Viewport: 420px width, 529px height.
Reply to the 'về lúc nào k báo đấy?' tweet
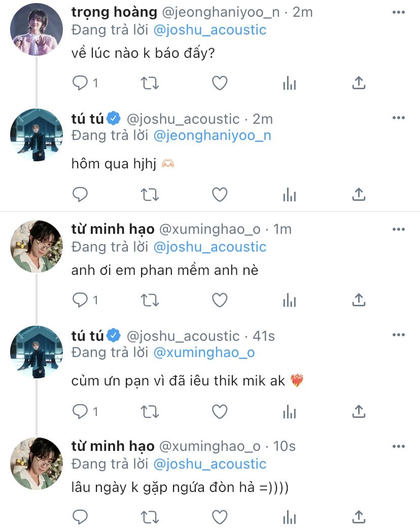pyautogui.click(x=81, y=83)
